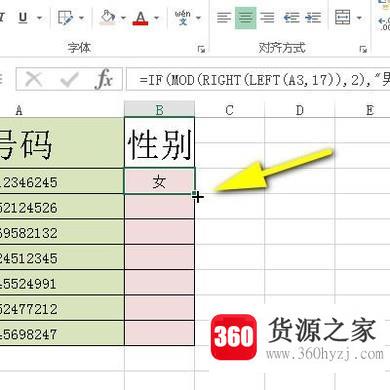Confirm formula entry with checkmark

coord(69,79)
